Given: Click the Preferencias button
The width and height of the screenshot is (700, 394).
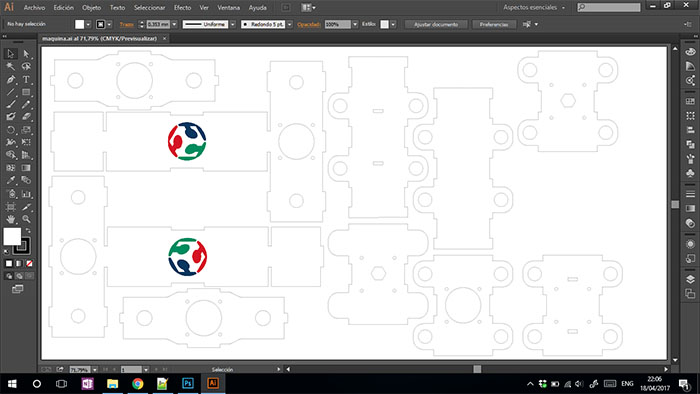Looking at the screenshot, I should (x=494, y=25).
